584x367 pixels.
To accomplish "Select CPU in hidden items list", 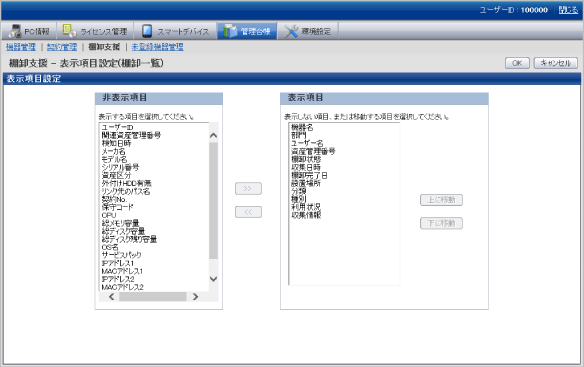I will tap(109, 215).
